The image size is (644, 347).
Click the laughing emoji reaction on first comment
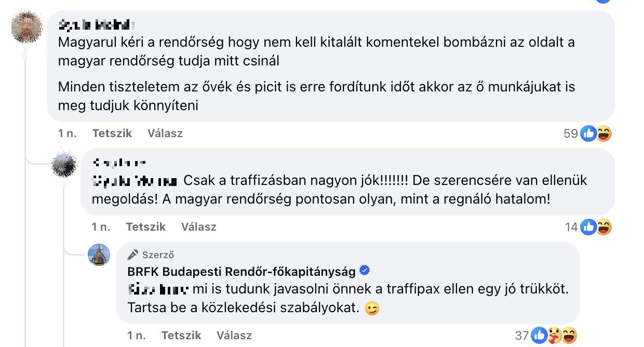[x=603, y=134]
